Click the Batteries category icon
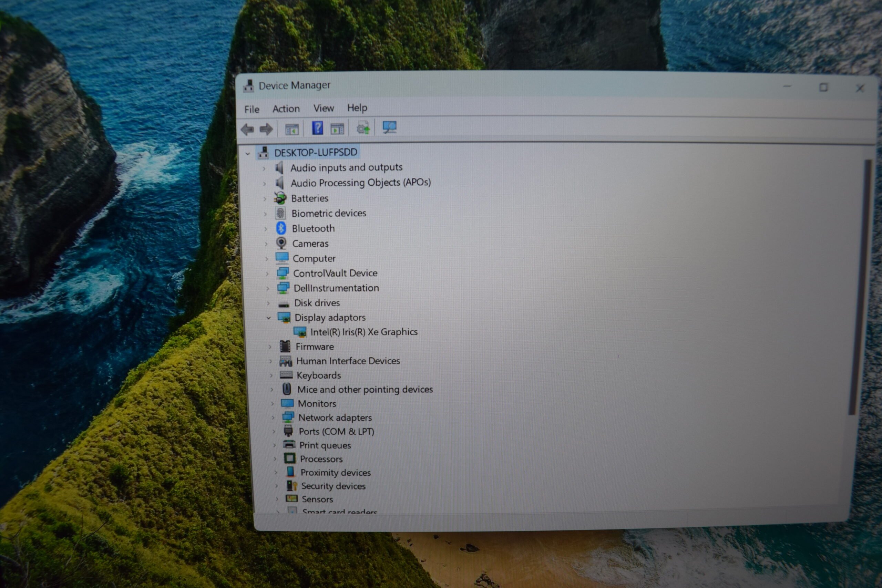Image resolution: width=882 pixels, height=588 pixels. coord(280,198)
